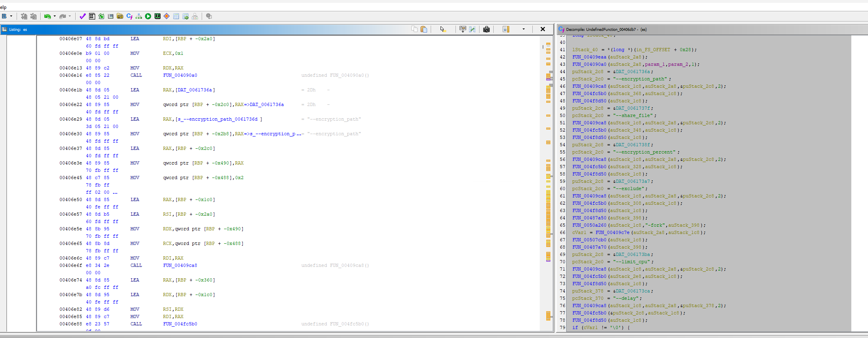Select the Listing: es panel title
This screenshot has width=868, height=338.
click(x=18, y=29)
